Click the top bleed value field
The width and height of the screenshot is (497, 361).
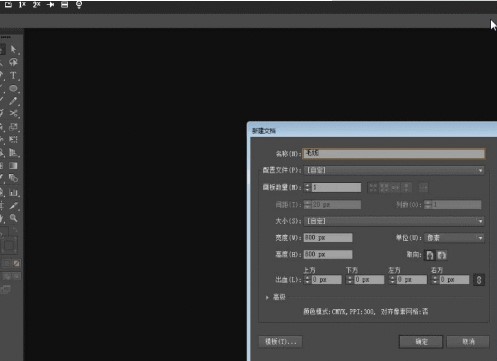point(326,280)
